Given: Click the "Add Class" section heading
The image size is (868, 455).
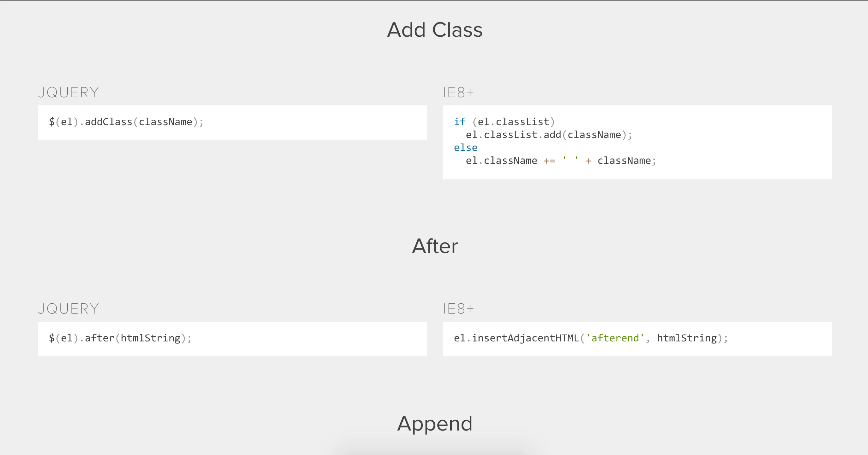Looking at the screenshot, I should [x=434, y=30].
